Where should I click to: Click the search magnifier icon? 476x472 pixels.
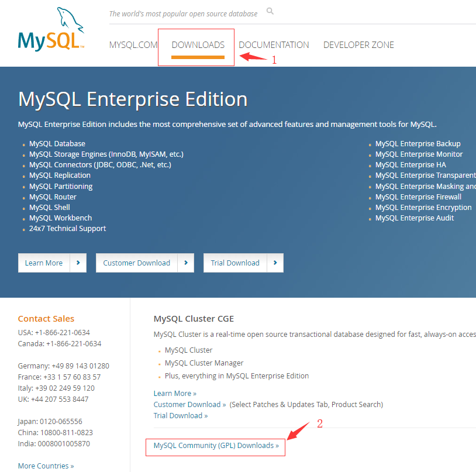(x=270, y=11)
